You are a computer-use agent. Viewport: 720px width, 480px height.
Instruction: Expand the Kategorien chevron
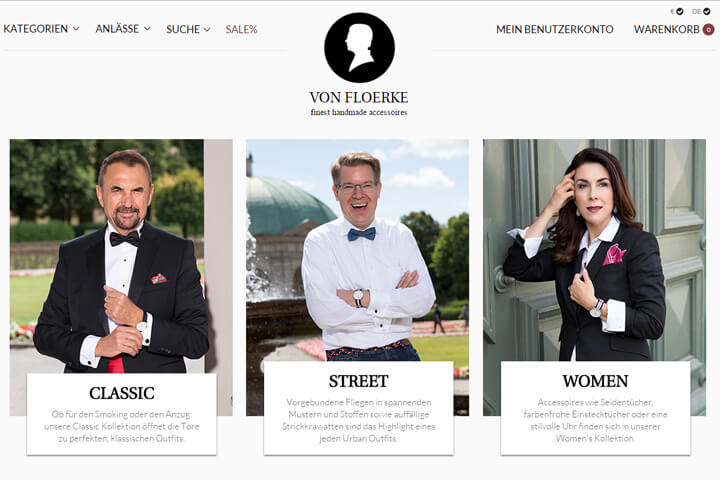pyautogui.click(x=76, y=28)
